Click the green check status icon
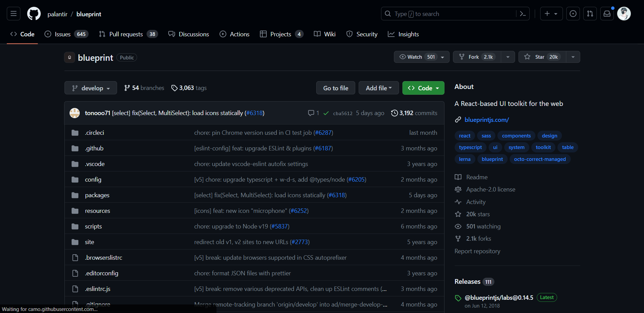Screen dimensions: 644x313 (326, 113)
